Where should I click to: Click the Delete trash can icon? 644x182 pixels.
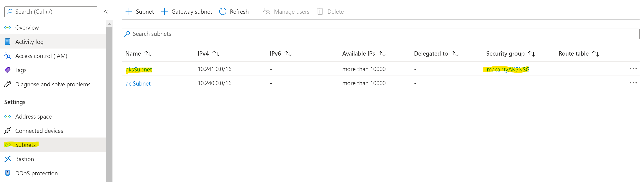click(x=320, y=11)
